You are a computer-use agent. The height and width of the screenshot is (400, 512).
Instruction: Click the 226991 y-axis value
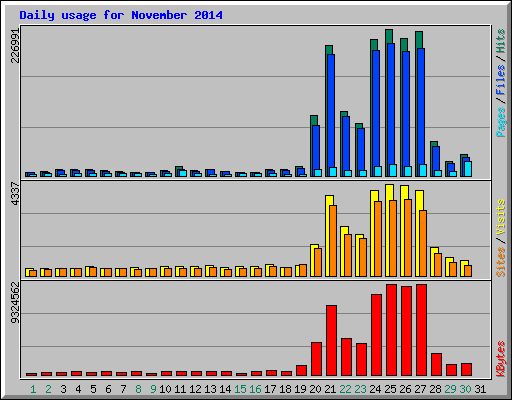[15, 45]
